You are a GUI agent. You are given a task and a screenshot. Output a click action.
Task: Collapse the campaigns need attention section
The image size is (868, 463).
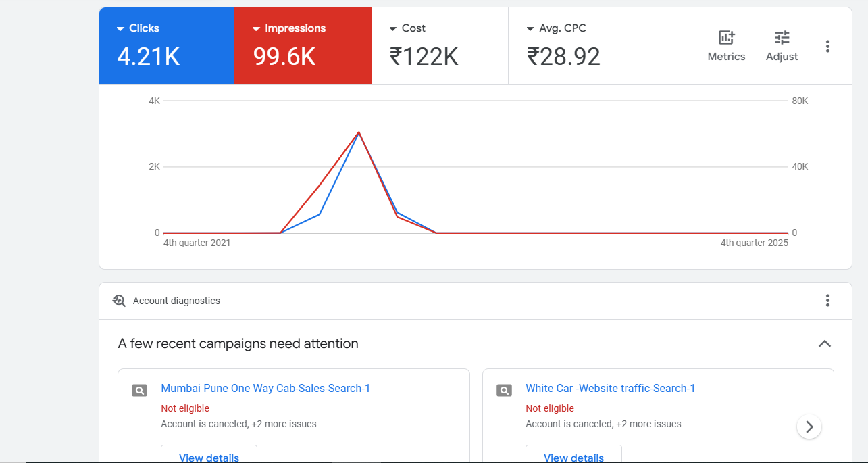[824, 343]
